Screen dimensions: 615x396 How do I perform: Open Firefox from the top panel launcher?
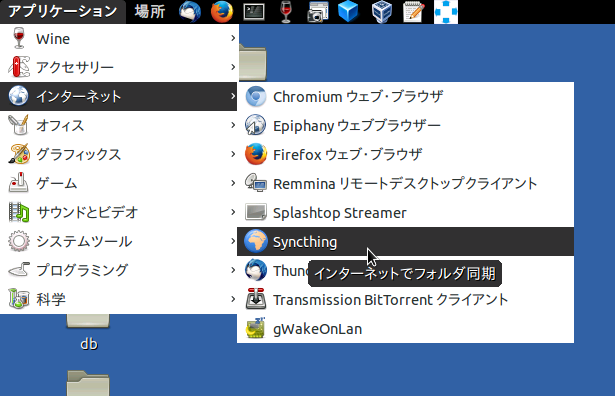tap(222, 11)
